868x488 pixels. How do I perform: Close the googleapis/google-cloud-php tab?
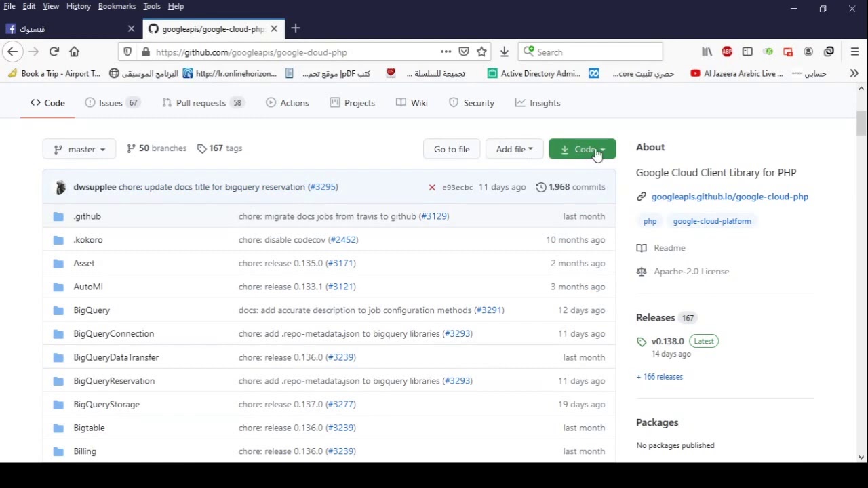(x=274, y=28)
